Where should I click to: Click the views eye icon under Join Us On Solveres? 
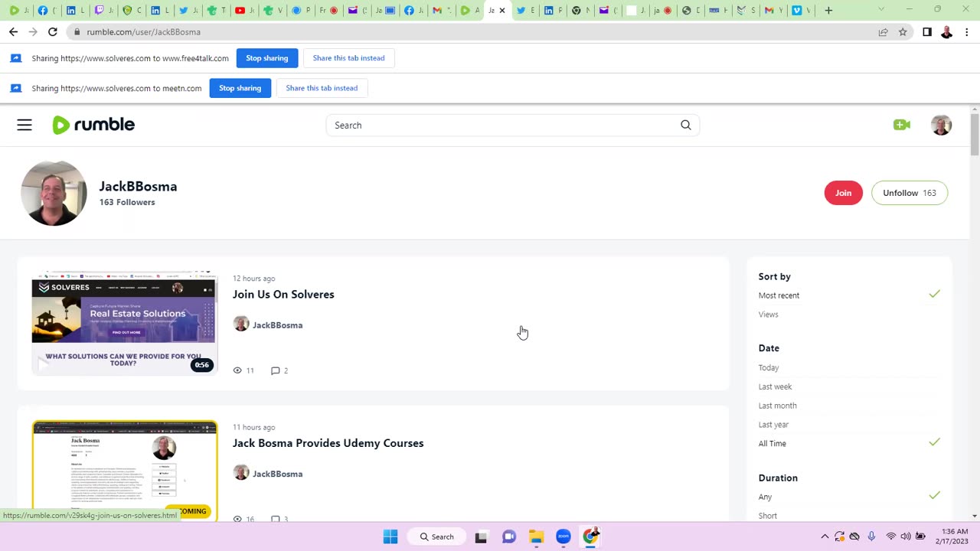(x=237, y=370)
